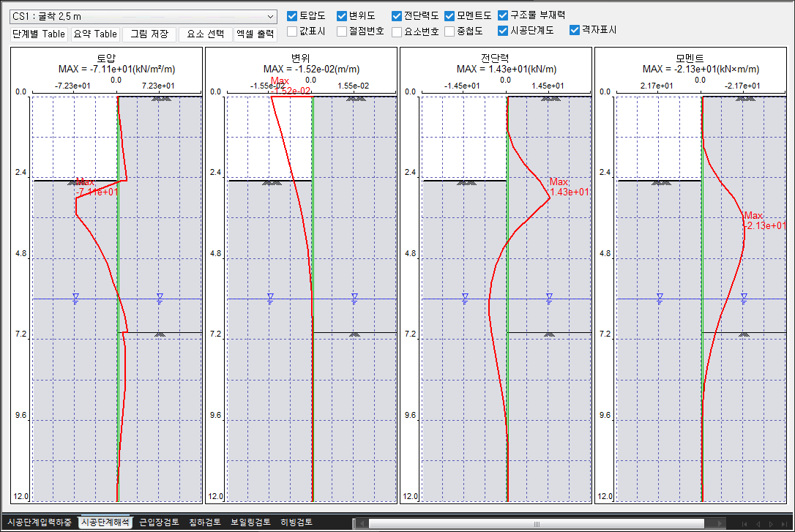Disable the 구조물 부재력 checkbox
The image size is (795, 532).
click(x=503, y=15)
